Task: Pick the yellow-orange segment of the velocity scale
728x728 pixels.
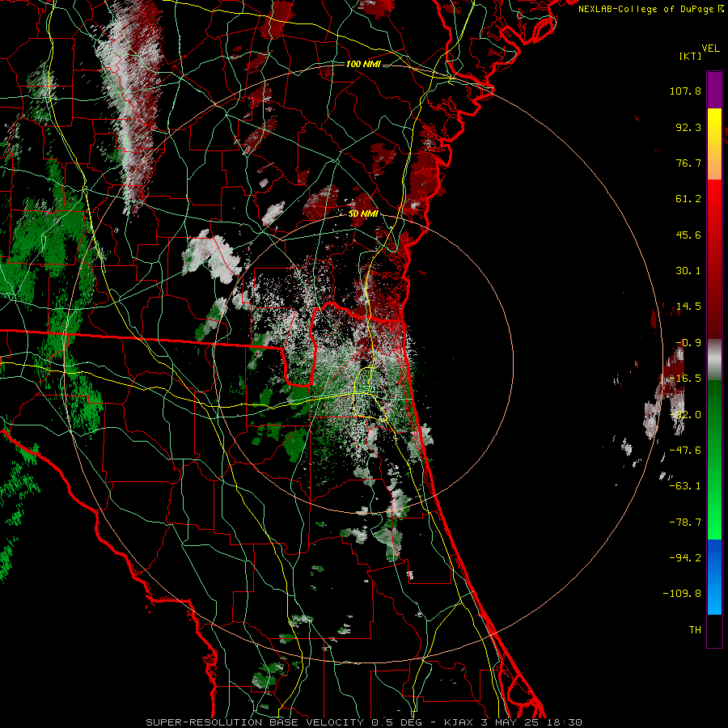Action: 714,144
